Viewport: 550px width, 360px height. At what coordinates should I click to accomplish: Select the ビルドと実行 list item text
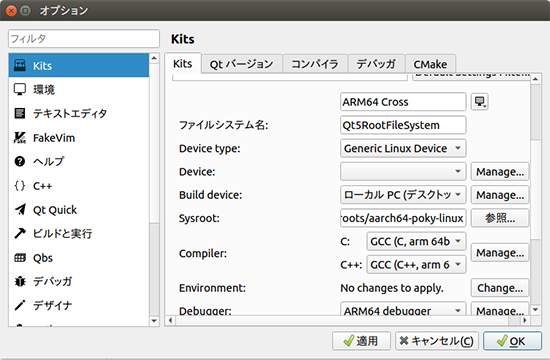[62, 233]
